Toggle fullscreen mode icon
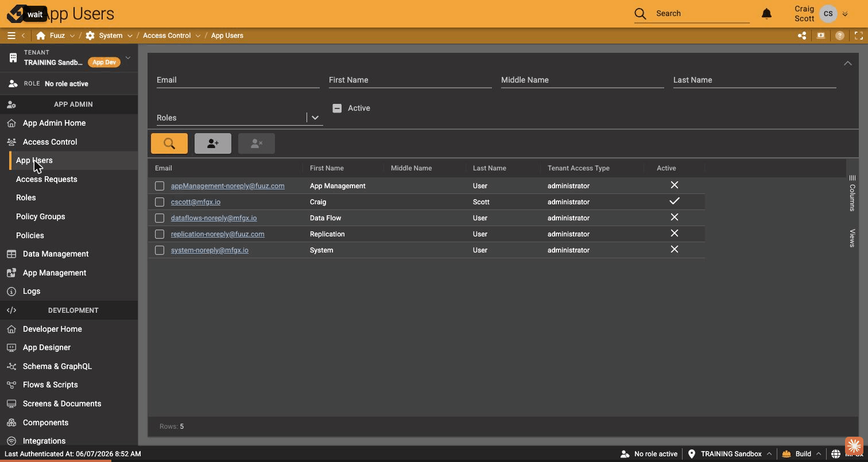The height and width of the screenshot is (462, 868). 859,36
